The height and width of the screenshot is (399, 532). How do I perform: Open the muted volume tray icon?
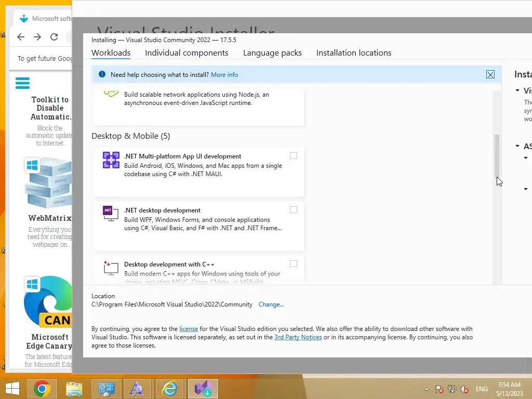(x=464, y=389)
